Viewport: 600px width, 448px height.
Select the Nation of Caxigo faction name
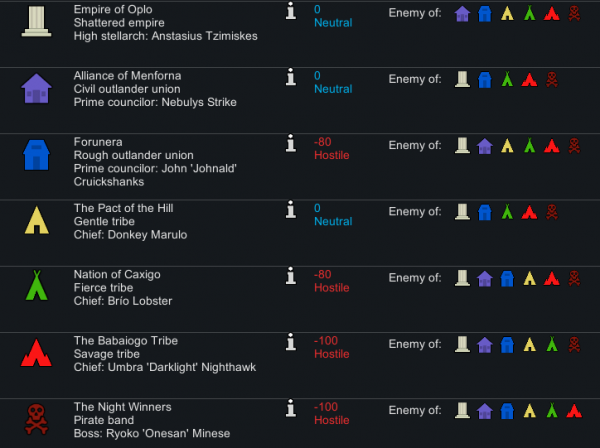tap(117, 274)
